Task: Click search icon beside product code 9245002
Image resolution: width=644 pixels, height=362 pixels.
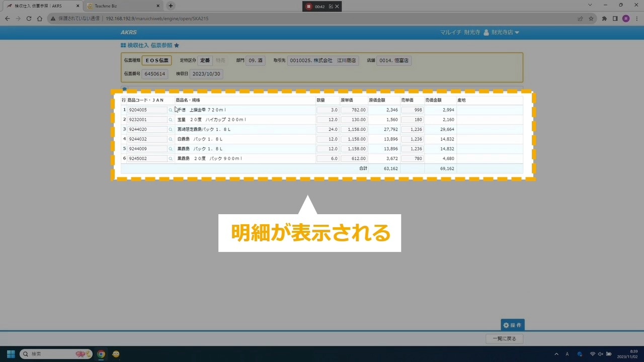Action: coord(171,159)
